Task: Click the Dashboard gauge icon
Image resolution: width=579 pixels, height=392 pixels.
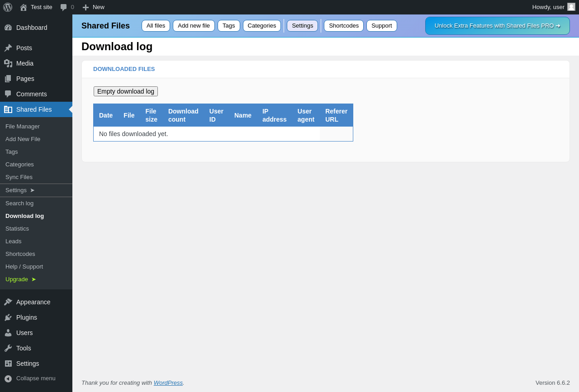Action: coord(8,28)
